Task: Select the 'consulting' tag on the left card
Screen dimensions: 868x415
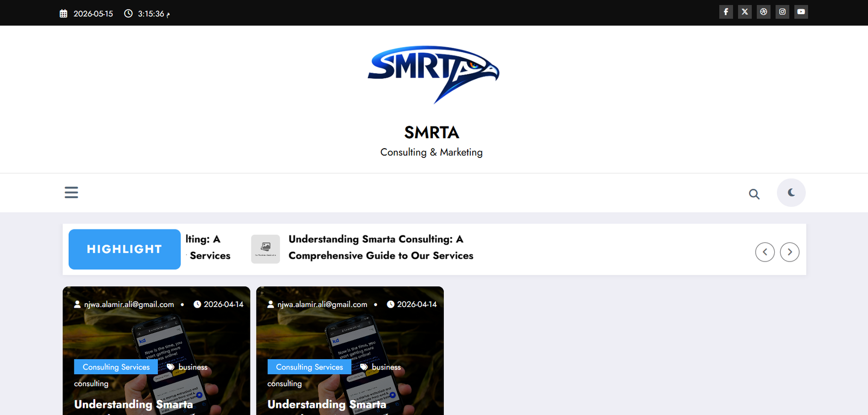Action: [91, 384]
